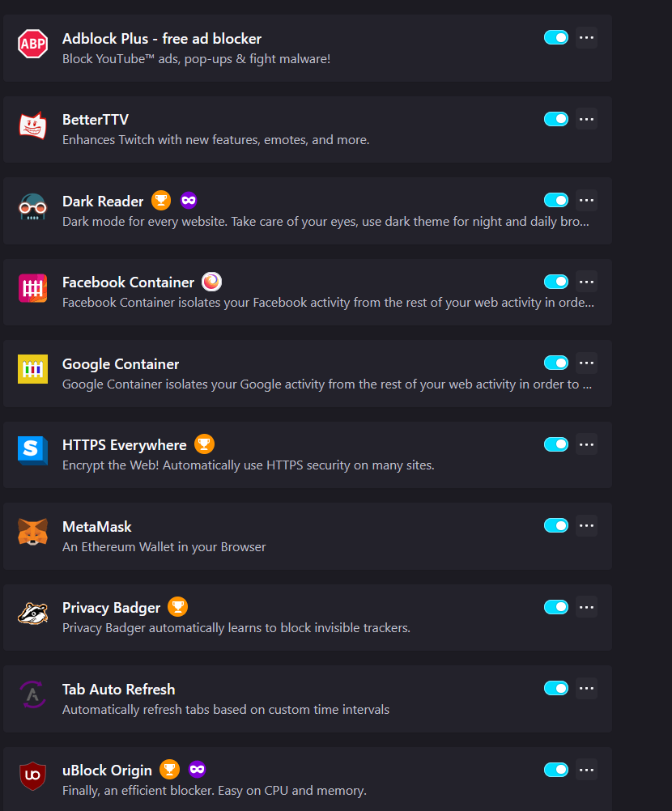The width and height of the screenshot is (672, 811).
Task: Click the MetaMask fox icon
Action: coord(32,532)
